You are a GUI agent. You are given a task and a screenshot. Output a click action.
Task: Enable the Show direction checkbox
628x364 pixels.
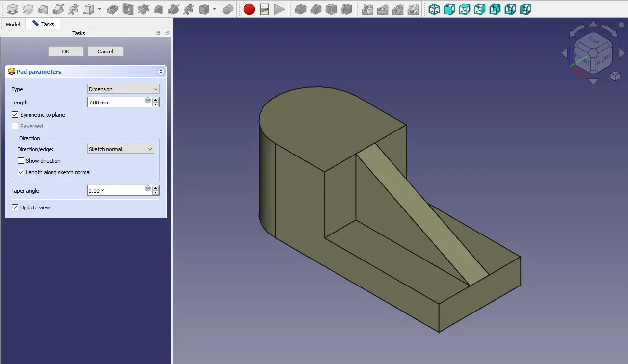pos(21,161)
